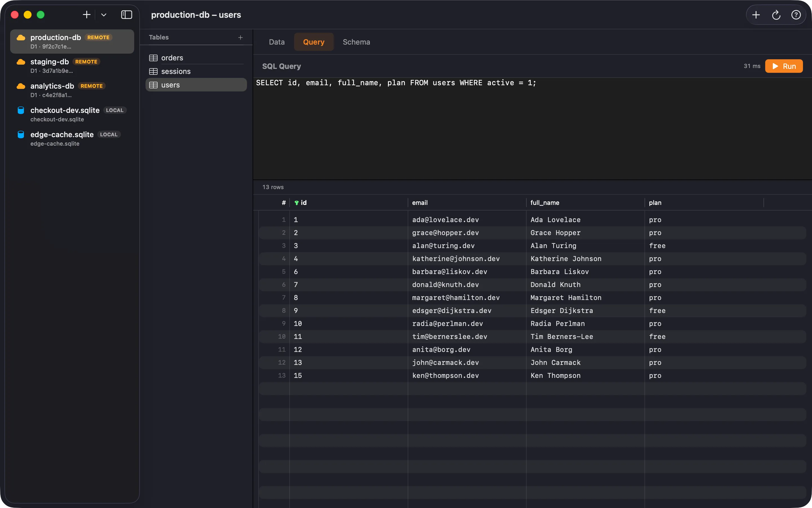Image resolution: width=812 pixels, height=508 pixels.
Task: Open the help question mark icon
Action: [x=796, y=15]
